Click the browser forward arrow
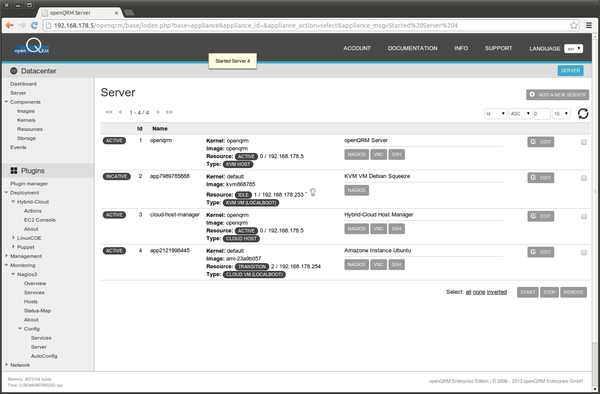This screenshot has height=394, width=600. pyautogui.click(x=22, y=25)
